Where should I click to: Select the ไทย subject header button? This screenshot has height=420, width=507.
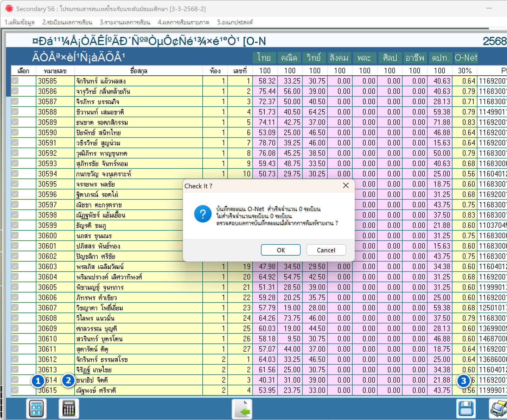(x=264, y=58)
